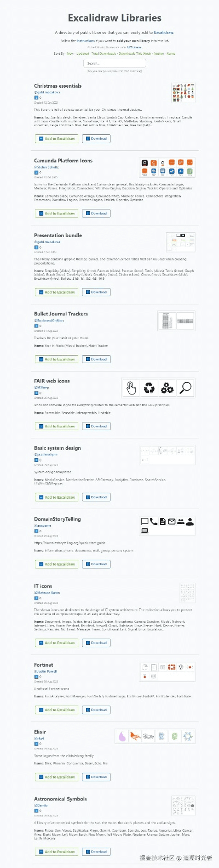Screen dimensions: 219x868
Task: Click the purple drop Elixir logo icon
Action: tap(122, 736)
